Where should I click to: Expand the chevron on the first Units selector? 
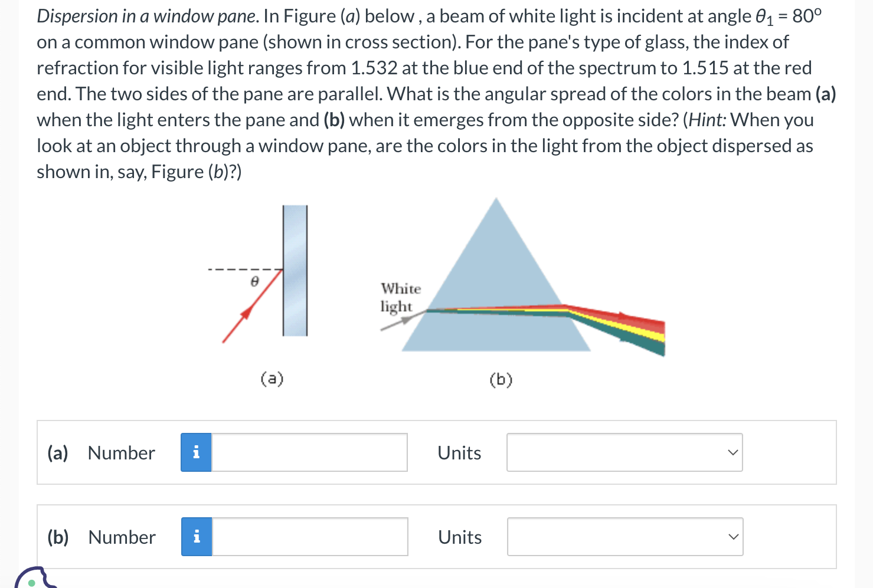tap(732, 452)
